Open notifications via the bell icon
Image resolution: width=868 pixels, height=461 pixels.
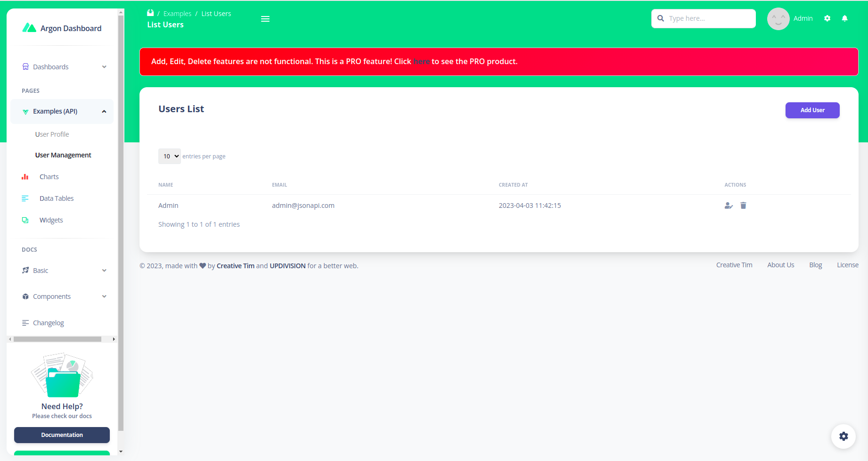click(x=844, y=18)
